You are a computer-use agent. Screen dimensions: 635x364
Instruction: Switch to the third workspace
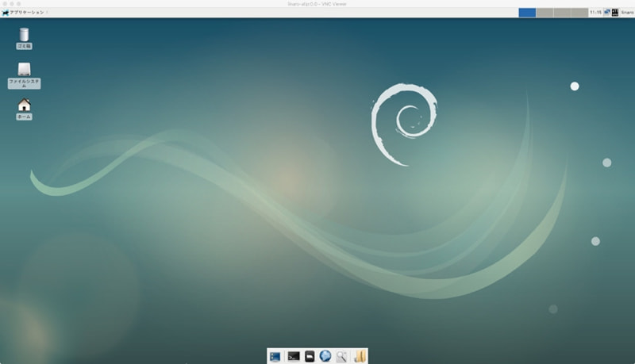click(x=562, y=13)
